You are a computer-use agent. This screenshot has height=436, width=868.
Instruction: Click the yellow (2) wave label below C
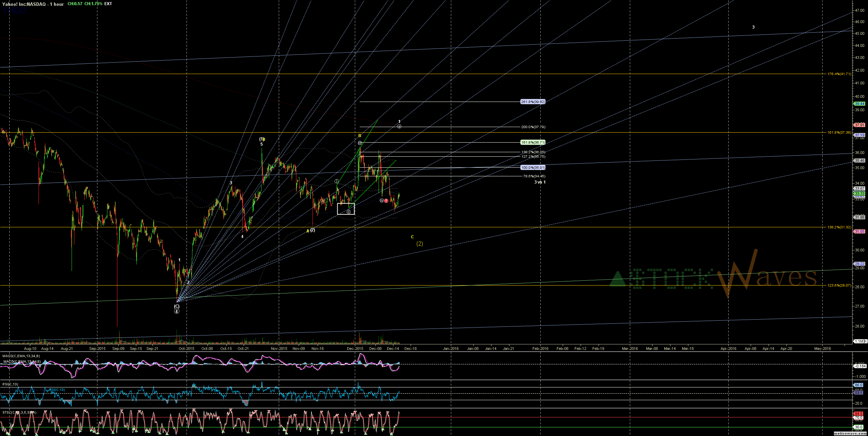tap(420, 243)
